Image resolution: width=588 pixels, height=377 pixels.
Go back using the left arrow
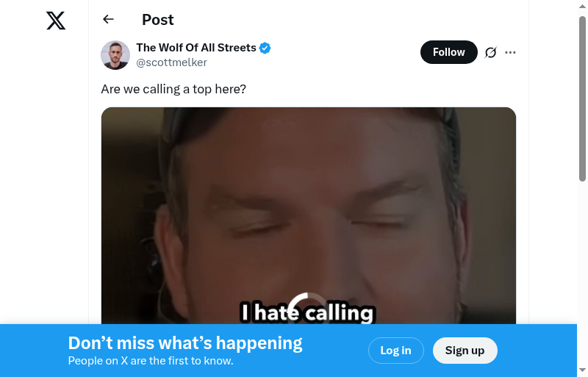tap(108, 19)
